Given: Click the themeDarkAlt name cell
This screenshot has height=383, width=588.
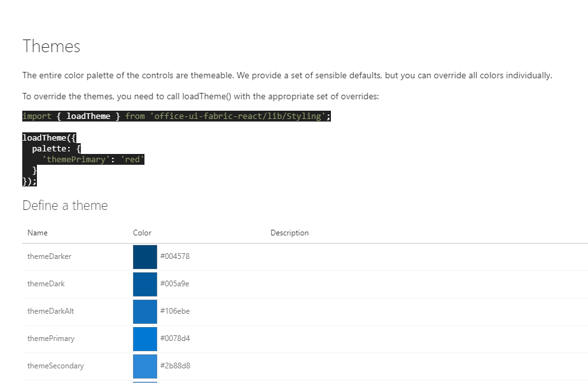Looking at the screenshot, I should 51,311.
